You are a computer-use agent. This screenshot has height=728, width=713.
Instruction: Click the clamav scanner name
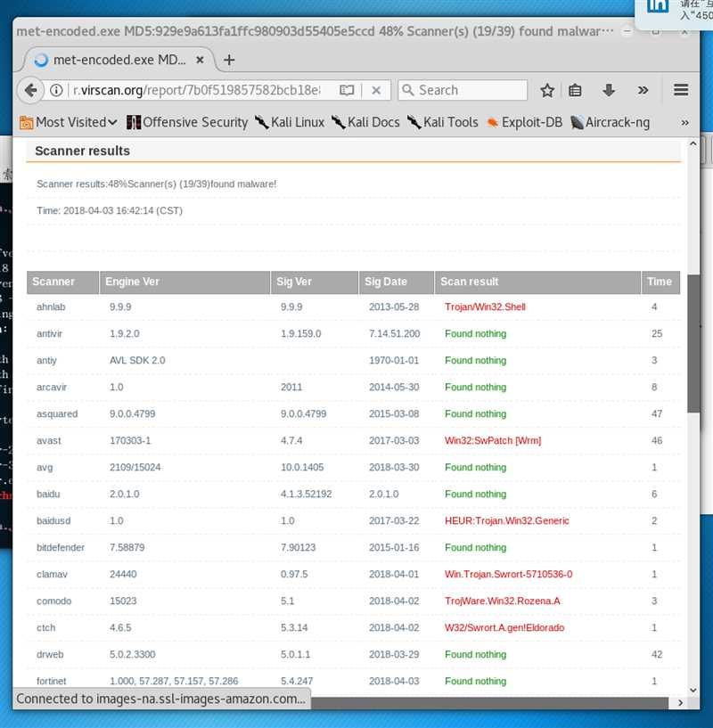(52, 575)
